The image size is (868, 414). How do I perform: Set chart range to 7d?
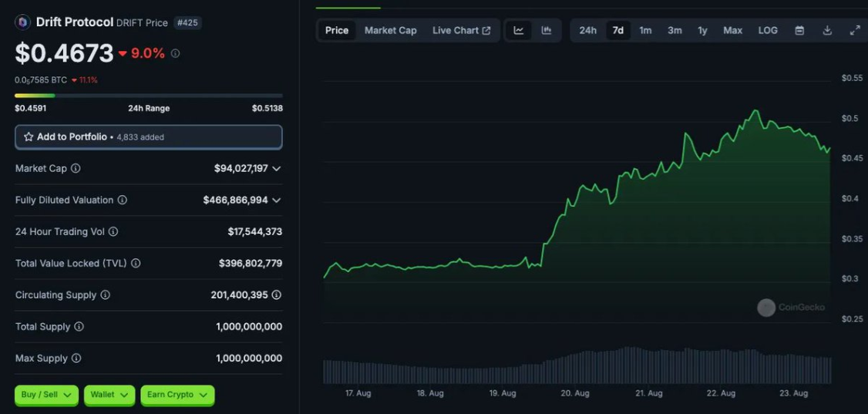(x=617, y=30)
